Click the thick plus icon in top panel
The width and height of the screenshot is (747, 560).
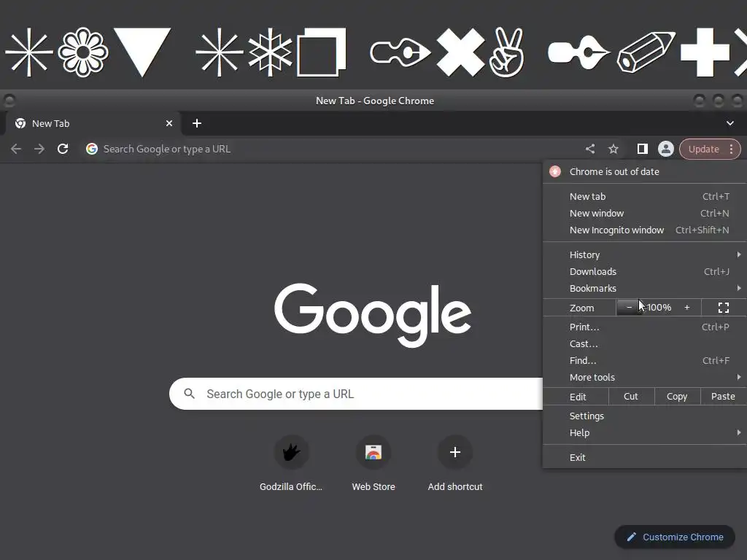[705, 52]
